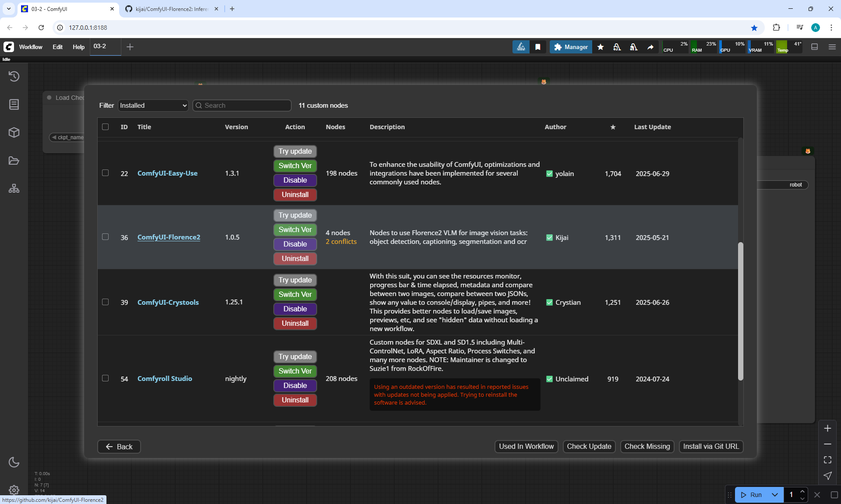Click the custom nodes list scrollbar
The width and height of the screenshot is (841, 504).
tap(740, 311)
